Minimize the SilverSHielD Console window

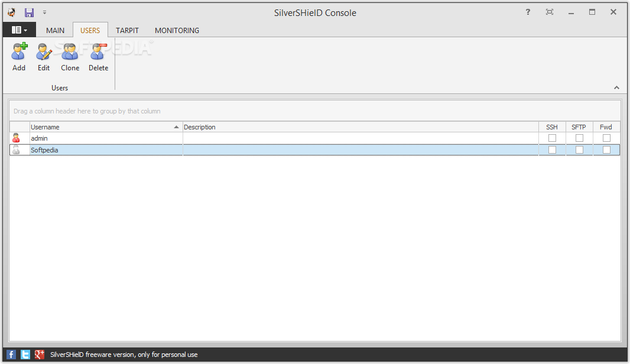tap(571, 12)
